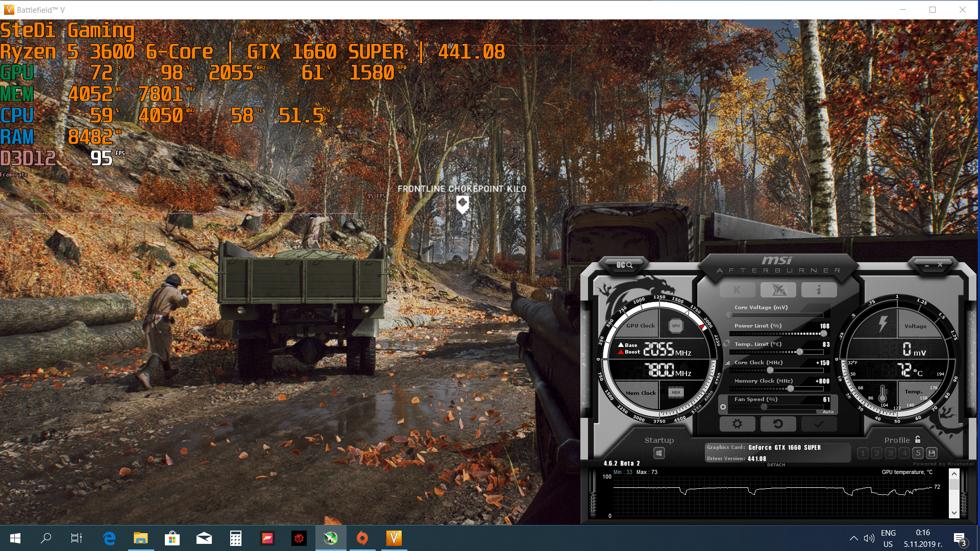
Task: Open the taskbar clock and calendar
Action: [x=923, y=538]
